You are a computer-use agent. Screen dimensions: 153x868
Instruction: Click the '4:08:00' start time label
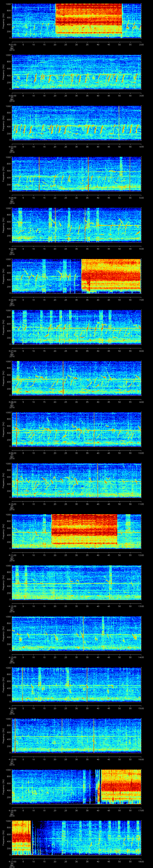[x=12, y=402]
